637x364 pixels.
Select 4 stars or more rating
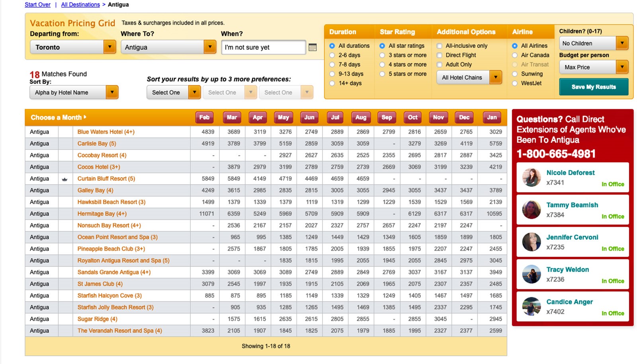pyautogui.click(x=382, y=64)
